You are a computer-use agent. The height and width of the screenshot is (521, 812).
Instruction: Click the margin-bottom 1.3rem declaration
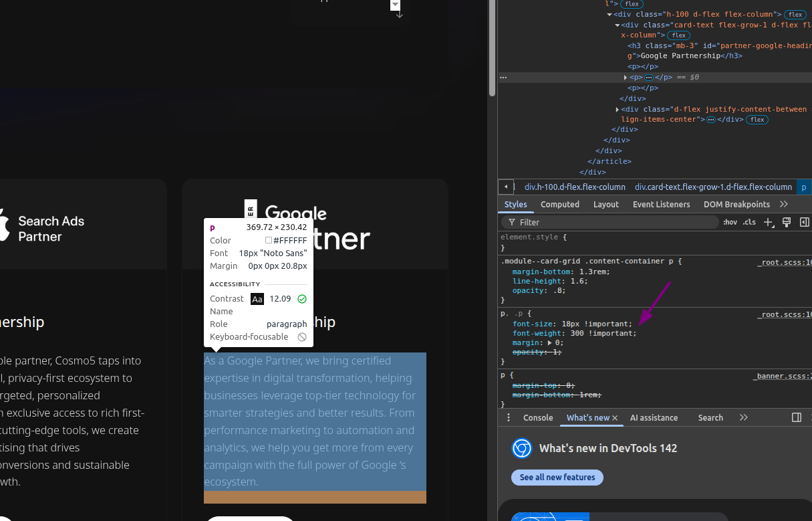pos(561,272)
